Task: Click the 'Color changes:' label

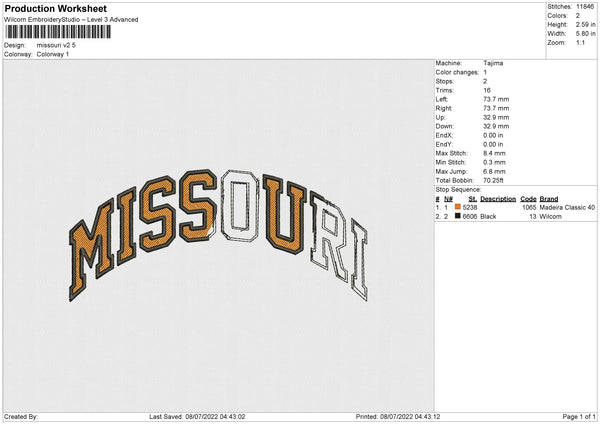Action: [457, 72]
